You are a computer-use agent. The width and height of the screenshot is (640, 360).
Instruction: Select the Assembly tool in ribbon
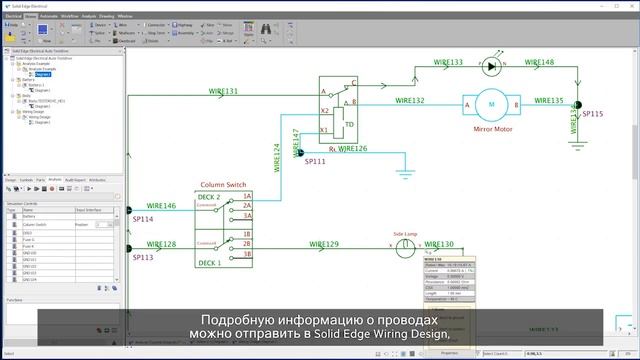183,33
